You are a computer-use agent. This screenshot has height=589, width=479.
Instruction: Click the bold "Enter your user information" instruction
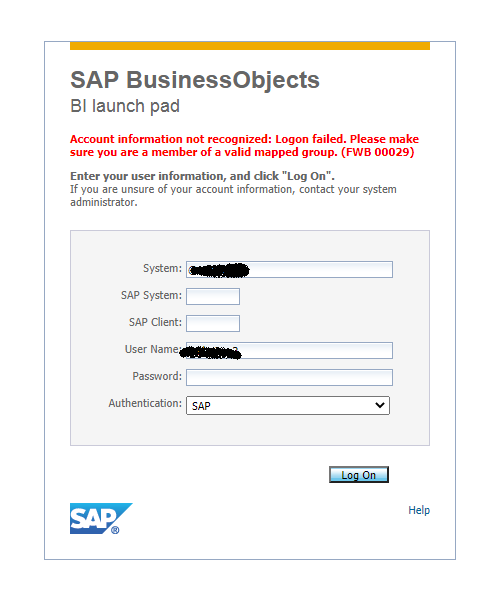(x=202, y=176)
